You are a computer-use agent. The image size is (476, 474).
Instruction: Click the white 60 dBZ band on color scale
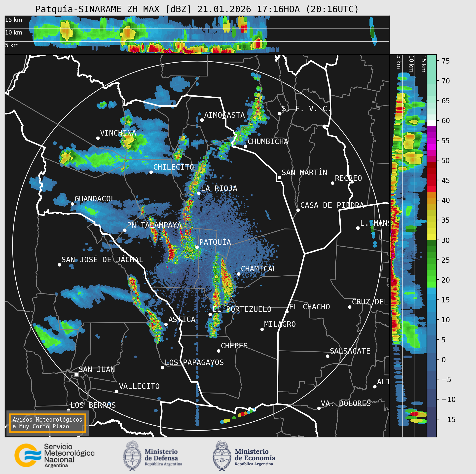(432, 123)
